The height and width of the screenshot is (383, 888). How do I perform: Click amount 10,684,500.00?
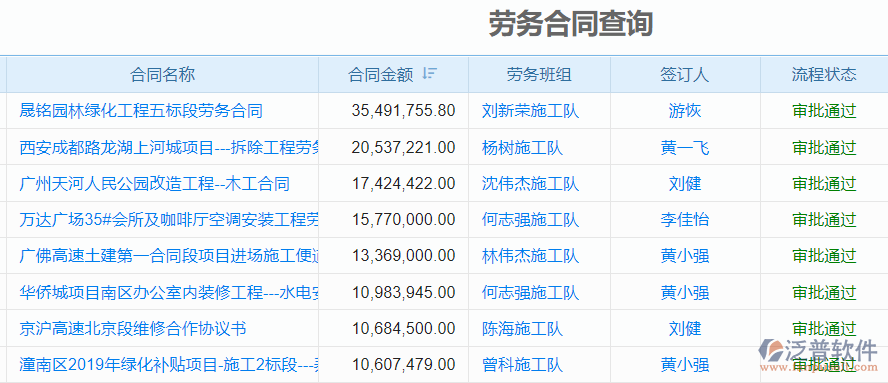[x=403, y=329]
